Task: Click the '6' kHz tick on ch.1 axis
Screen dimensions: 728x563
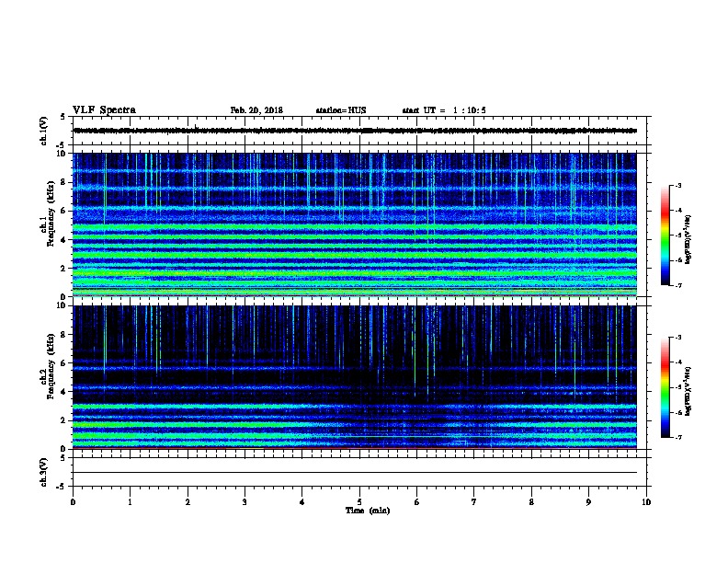Action: 63,211
